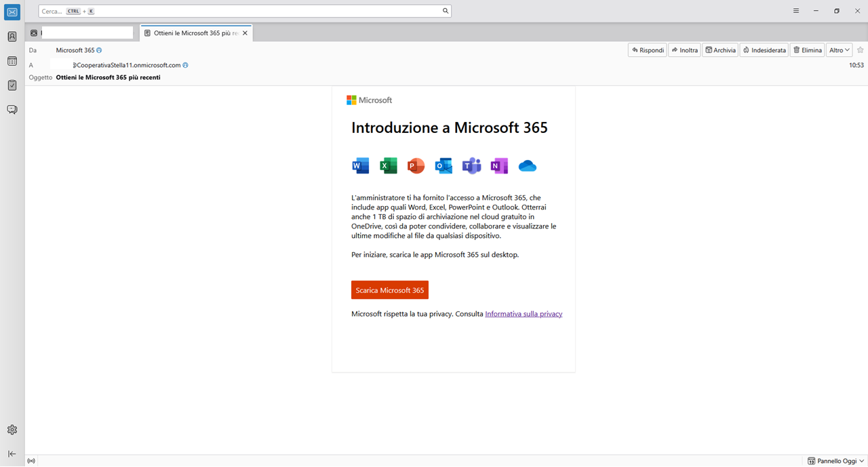This screenshot has width=868, height=467.
Task: Close the 'Ottieni le Microsoft 365' message tab
Action: click(x=245, y=33)
